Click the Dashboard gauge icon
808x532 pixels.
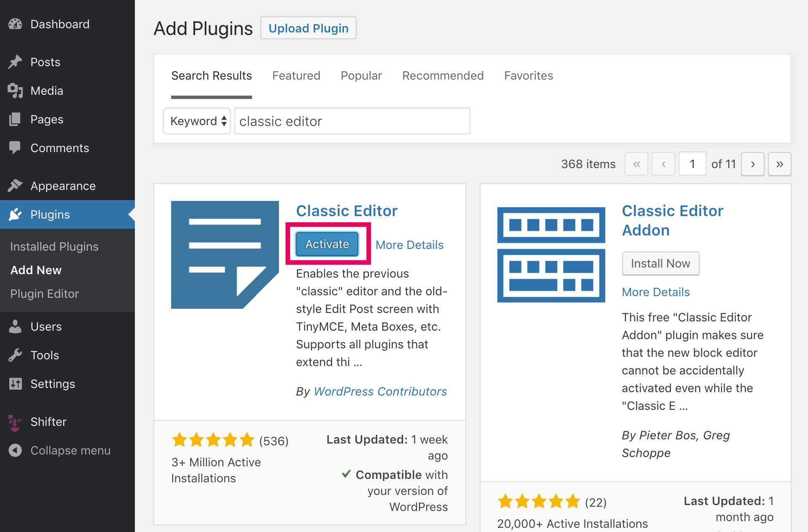point(15,24)
